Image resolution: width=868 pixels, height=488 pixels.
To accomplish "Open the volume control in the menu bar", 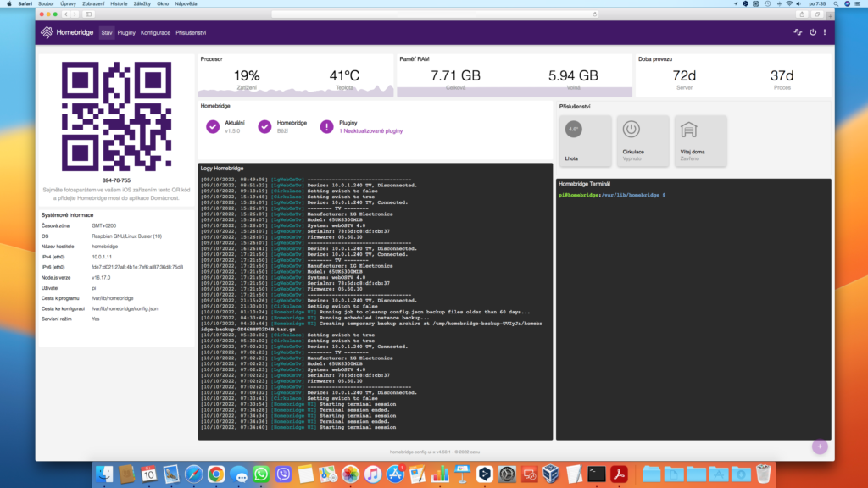I will (798, 4).
